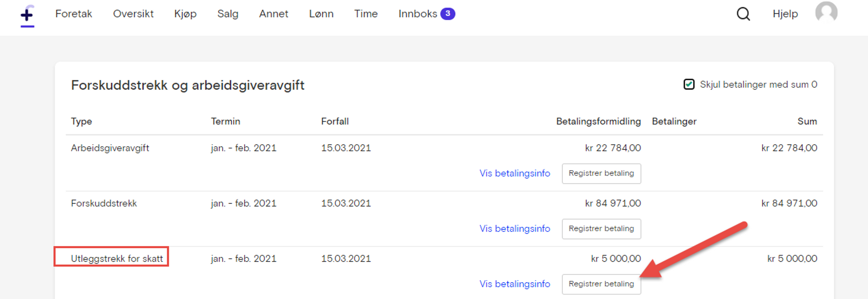Click the Fiken plus logo icon
Viewport: 868px width, 299px height.
point(27,15)
